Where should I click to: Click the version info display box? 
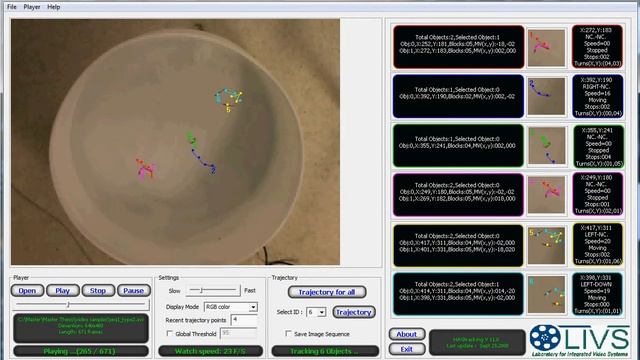[478, 342]
